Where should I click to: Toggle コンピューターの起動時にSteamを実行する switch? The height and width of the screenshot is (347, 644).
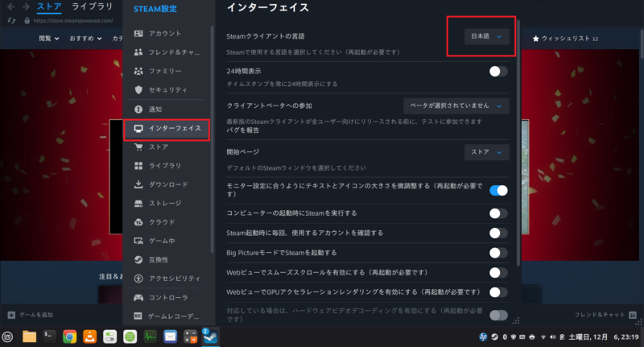coord(498,213)
